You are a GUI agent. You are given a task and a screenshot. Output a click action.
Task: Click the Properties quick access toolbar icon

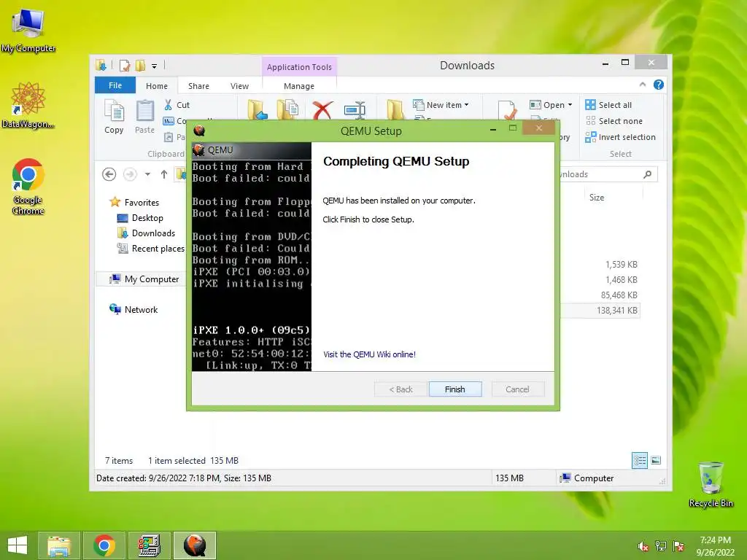[125, 65]
